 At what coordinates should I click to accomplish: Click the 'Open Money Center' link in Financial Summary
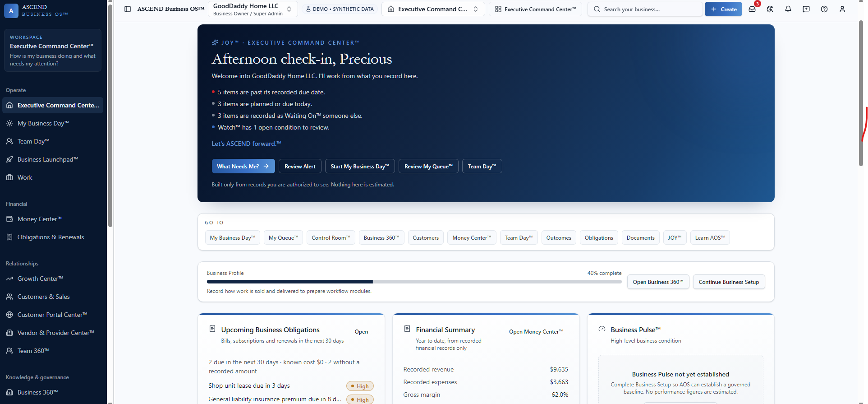click(536, 332)
